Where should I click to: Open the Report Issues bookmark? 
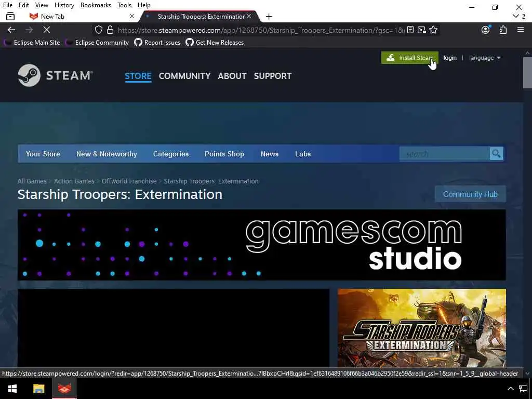pos(157,43)
